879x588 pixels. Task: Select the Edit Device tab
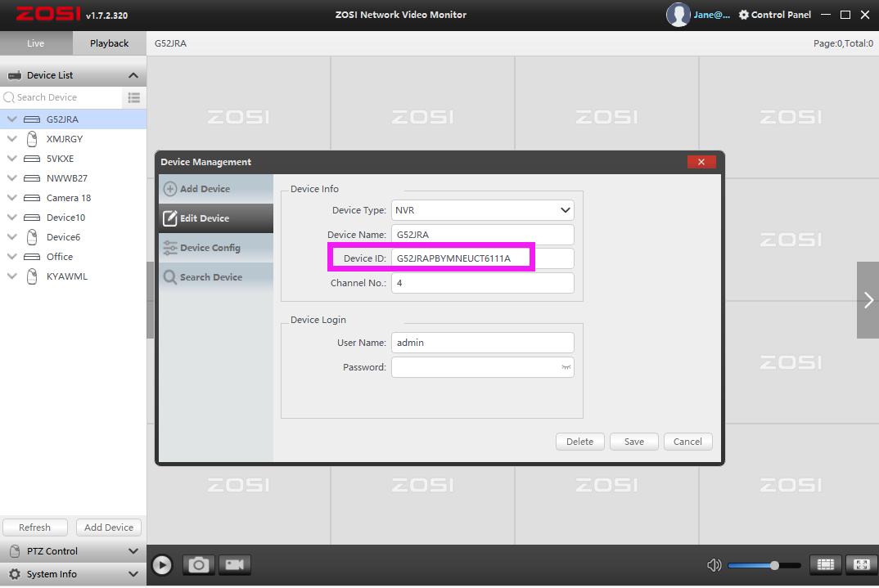216,218
